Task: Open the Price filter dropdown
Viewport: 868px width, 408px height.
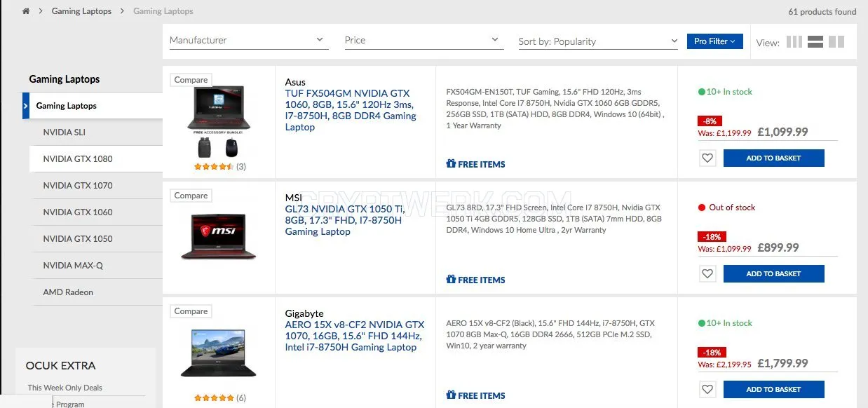Action: pos(424,41)
